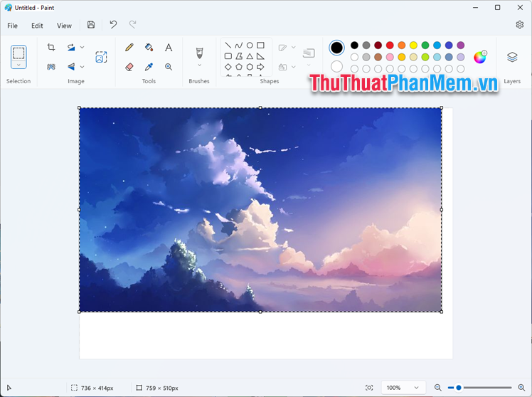Open the View menu
The height and width of the screenshot is (397, 532).
[x=64, y=26]
